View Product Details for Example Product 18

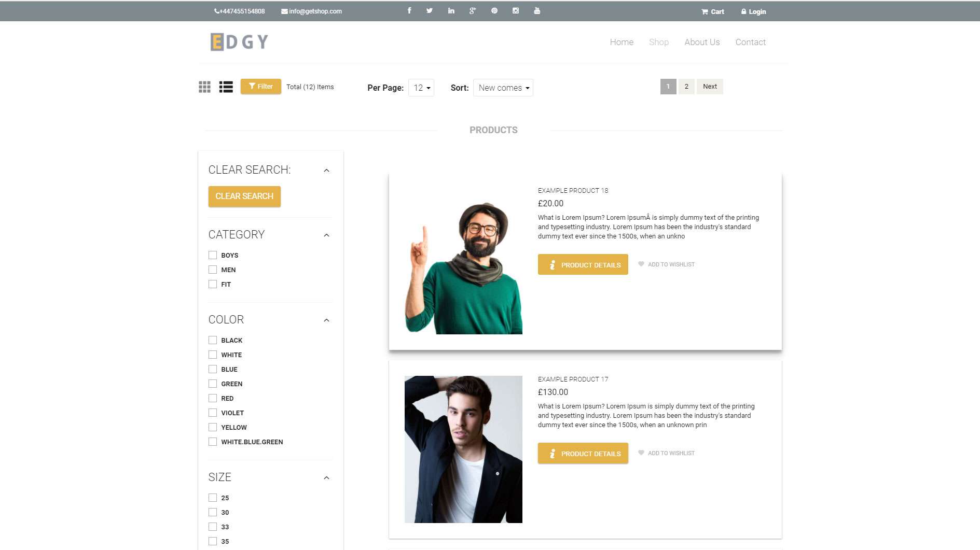[x=583, y=264]
